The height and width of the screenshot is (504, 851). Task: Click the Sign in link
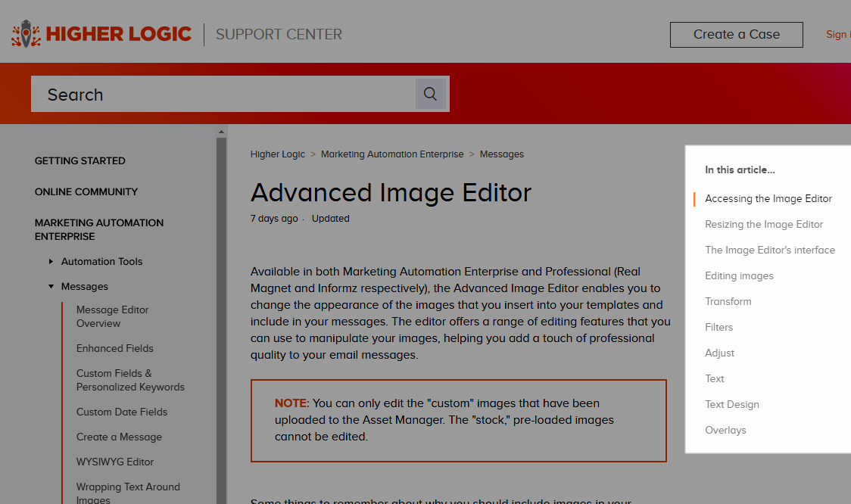point(838,34)
